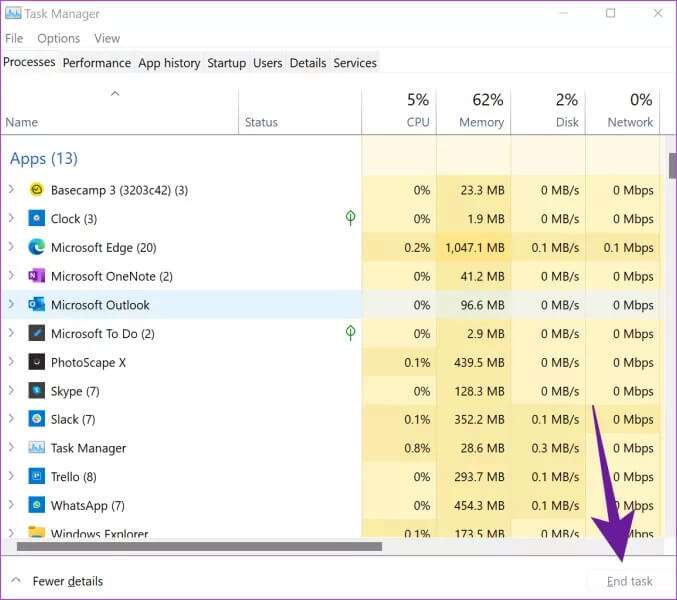677x600 pixels.
Task: Click the Skype app icon
Action: (37, 391)
